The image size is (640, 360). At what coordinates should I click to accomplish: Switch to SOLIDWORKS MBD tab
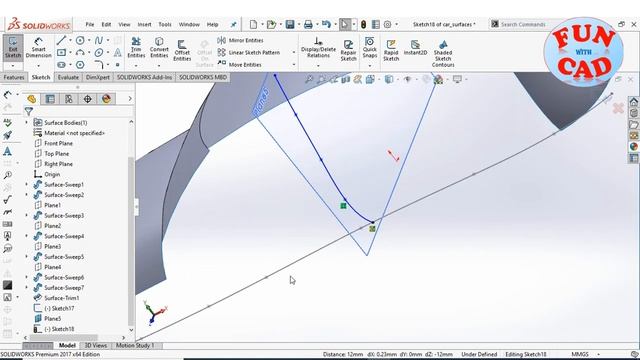pyautogui.click(x=203, y=77)
